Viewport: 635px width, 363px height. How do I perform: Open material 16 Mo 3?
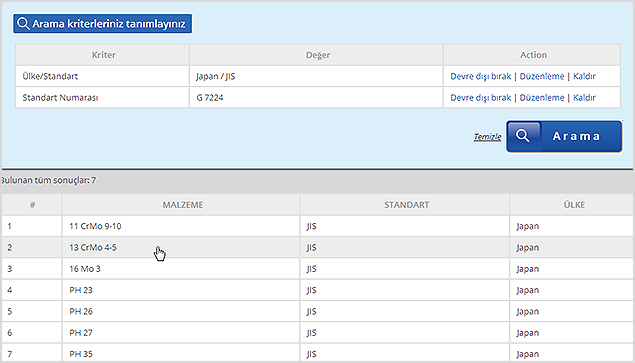click(x=85, y=269)
